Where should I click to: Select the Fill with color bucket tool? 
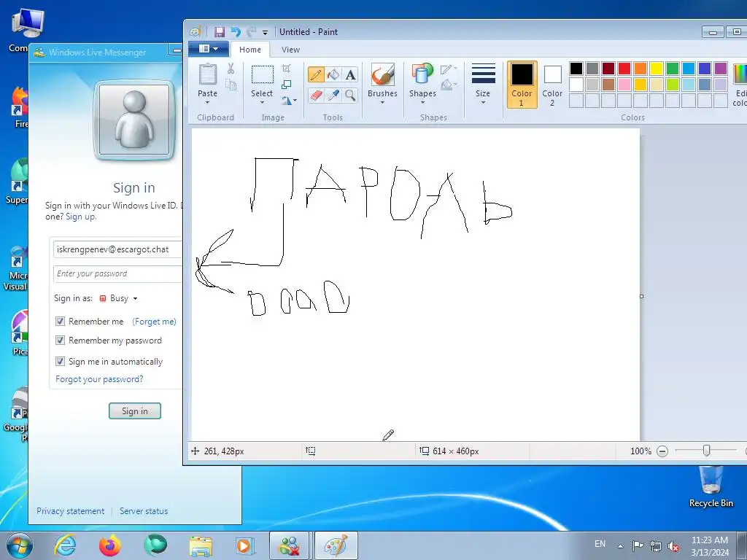coord(333,75)
